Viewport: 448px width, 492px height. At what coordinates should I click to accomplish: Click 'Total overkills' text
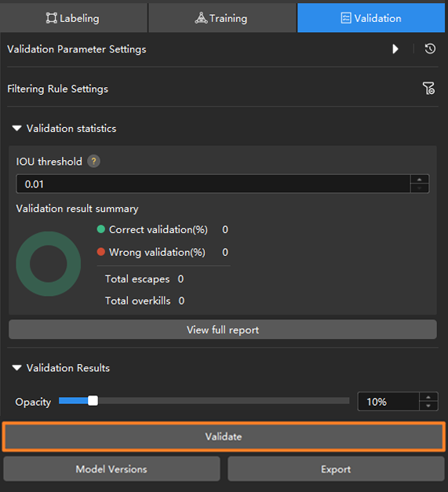(138, 301)
